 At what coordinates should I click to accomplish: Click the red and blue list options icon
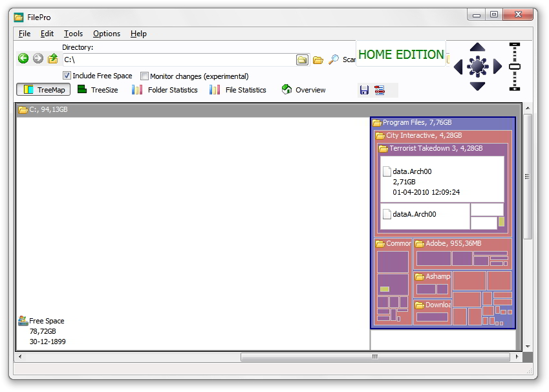click(380, 90)
